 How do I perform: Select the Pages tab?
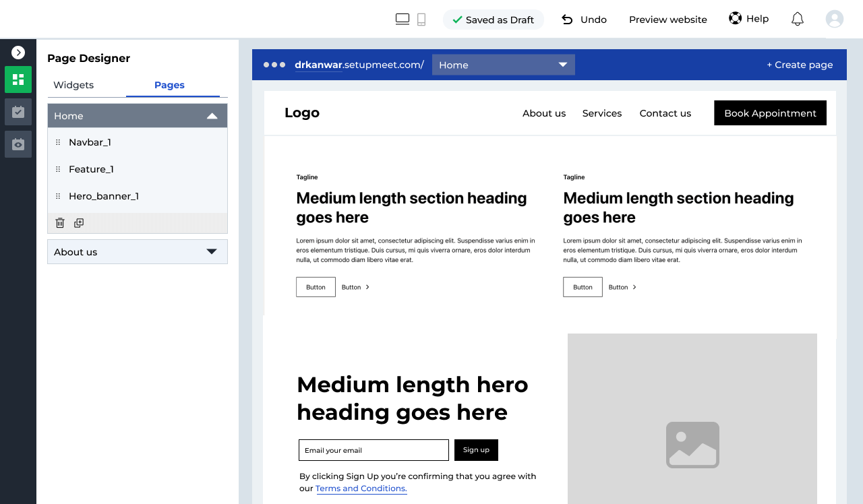(169, 85)
